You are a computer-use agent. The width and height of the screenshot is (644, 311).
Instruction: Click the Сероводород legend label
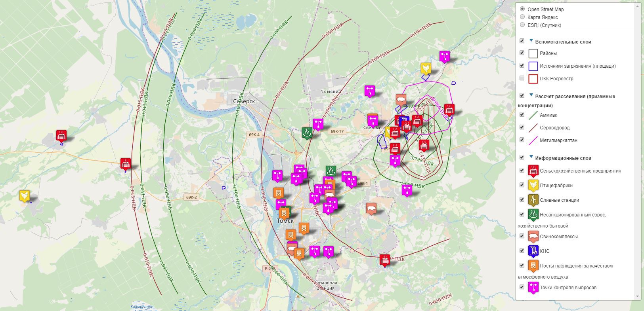[554, 128]
